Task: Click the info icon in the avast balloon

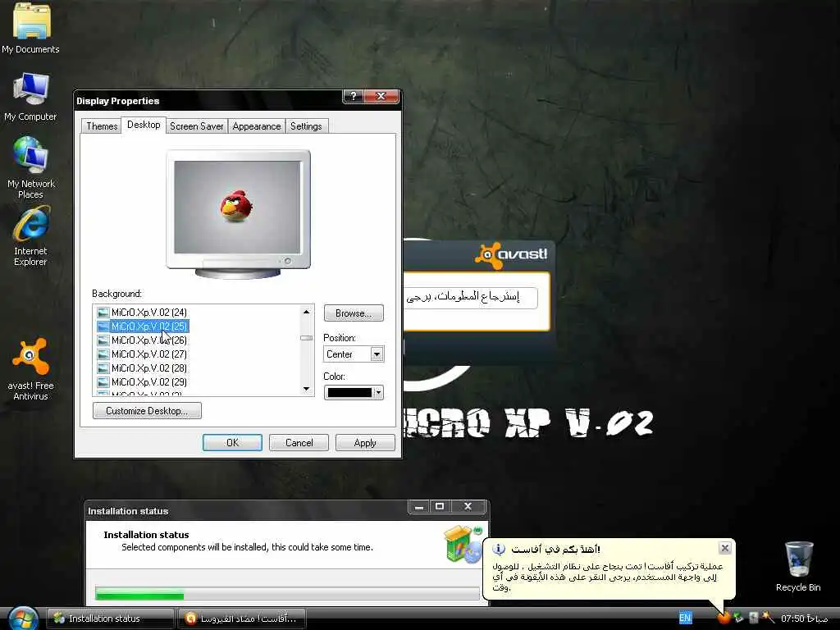Action: click(x=499, y=549)
